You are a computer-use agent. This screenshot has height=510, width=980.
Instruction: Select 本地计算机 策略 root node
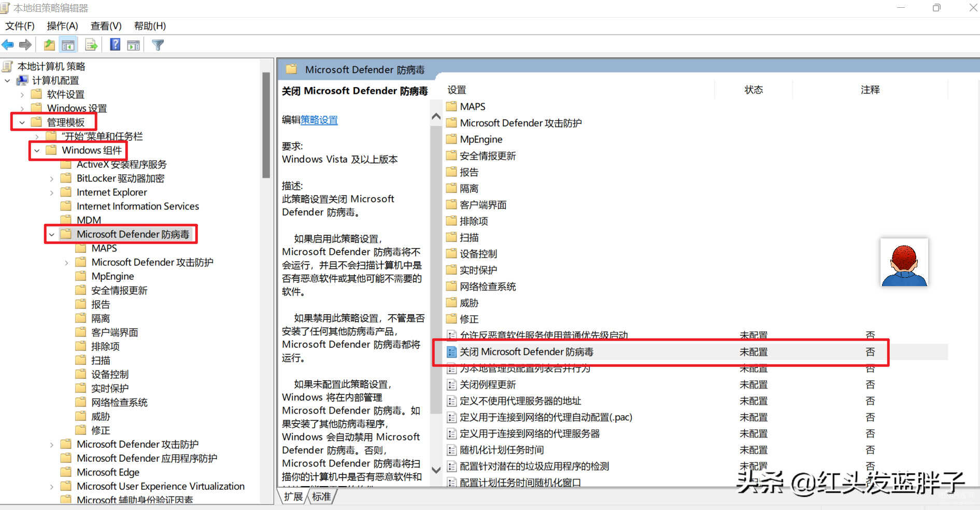(51, 66)
